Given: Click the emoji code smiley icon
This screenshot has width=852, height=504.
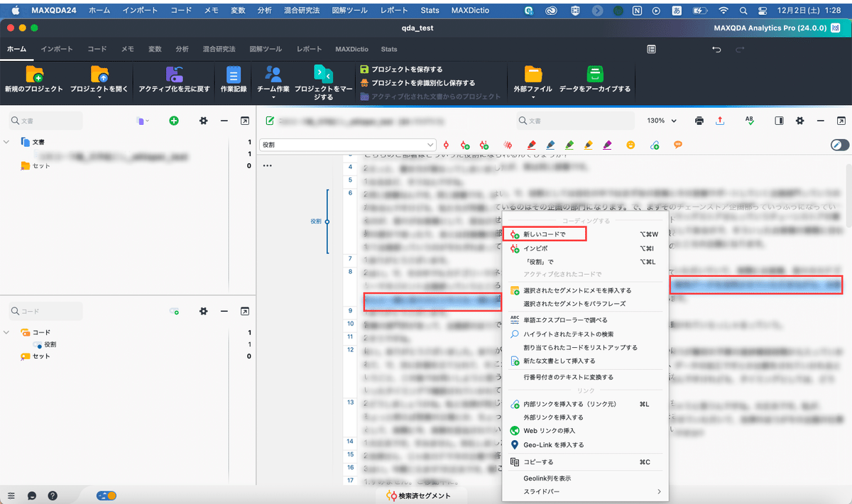Looking at the screenshot, I should coord(630,144).
